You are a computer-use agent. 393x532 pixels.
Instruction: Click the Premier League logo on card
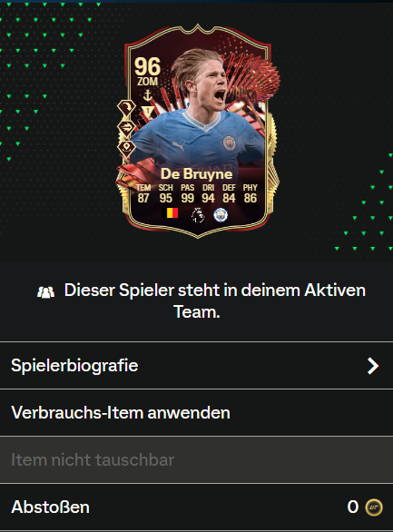[198, 215]
